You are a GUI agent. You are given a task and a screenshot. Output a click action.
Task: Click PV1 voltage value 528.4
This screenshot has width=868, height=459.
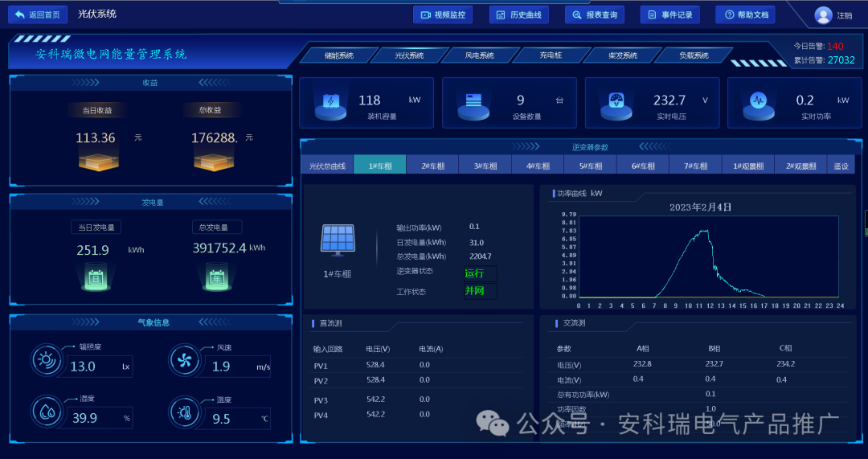pos(375,365)
